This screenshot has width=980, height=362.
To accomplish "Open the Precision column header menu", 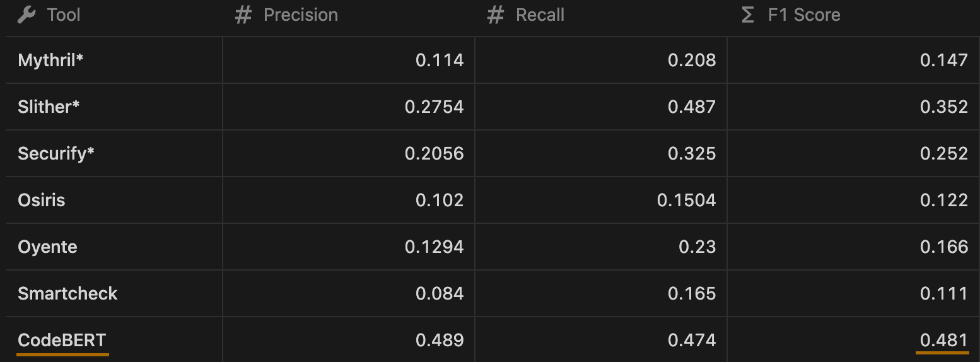I will click(349, 15).
